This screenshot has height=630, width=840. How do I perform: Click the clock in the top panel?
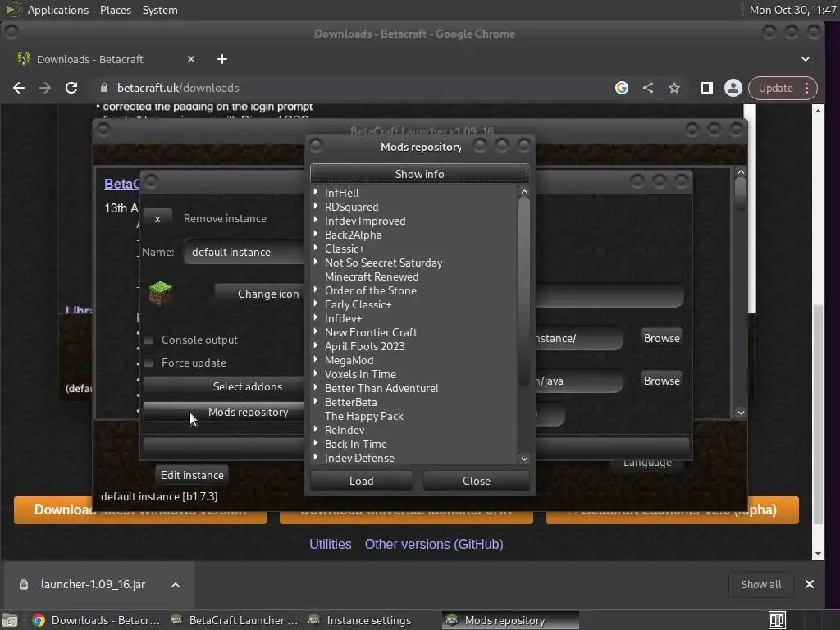[x=793, y=10]
